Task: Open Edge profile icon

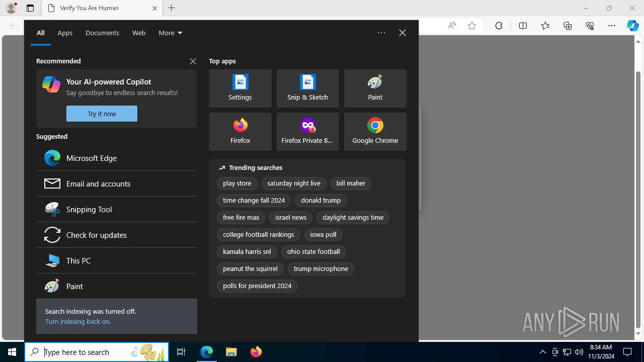Action: (11, 8)
